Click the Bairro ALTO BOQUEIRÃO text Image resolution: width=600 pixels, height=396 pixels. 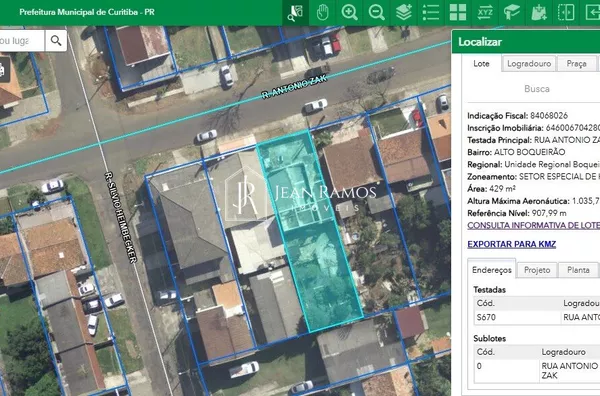pyautogui.click(x=516, y=152)
